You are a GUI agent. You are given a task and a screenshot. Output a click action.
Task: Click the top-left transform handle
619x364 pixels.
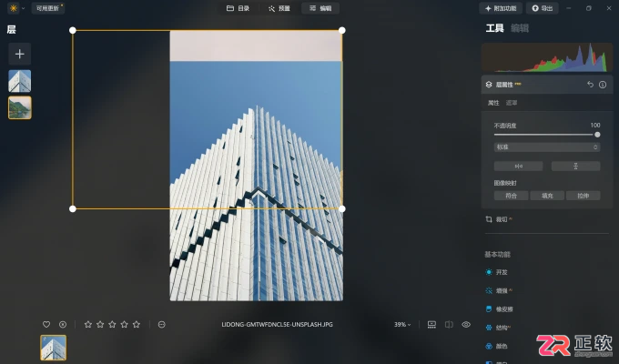click(x=73, y=30)
